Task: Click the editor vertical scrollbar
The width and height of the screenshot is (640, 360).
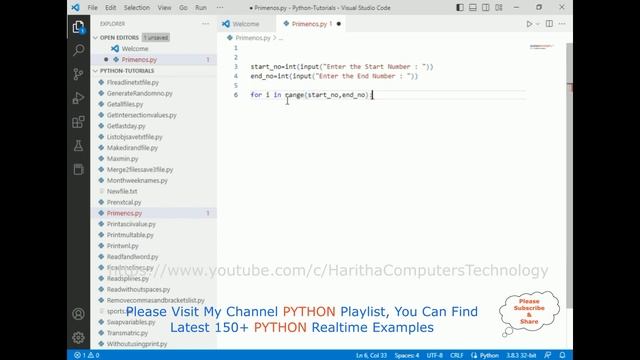Action: [x=569, y=176]
